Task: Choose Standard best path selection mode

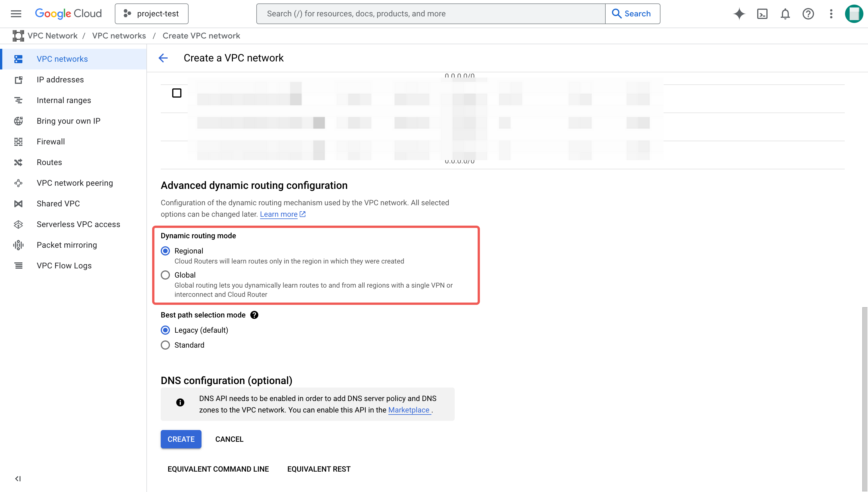Action: pos(165,345)
